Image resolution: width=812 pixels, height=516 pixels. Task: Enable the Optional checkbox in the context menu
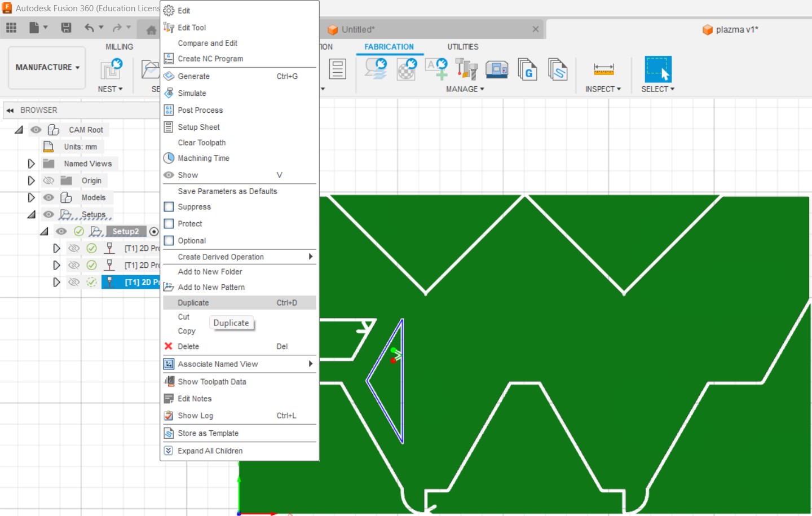[x=169, y=240]
